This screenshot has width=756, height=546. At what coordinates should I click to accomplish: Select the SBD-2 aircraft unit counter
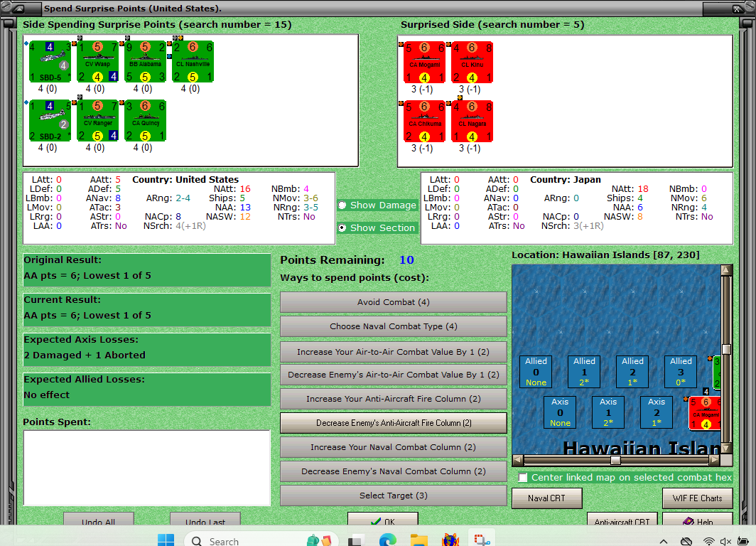tap(50, 121)
